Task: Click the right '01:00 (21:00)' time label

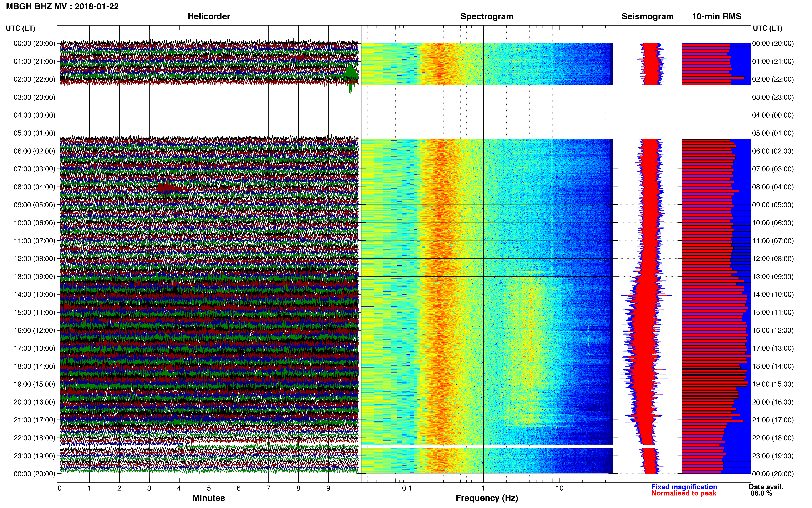Action: (773, 62)
